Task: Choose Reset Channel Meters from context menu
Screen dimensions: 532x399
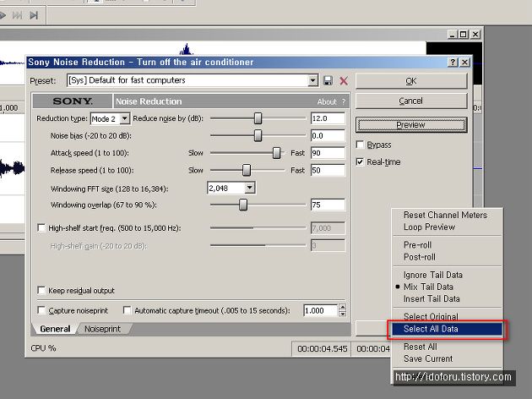Action: (448, 215)
